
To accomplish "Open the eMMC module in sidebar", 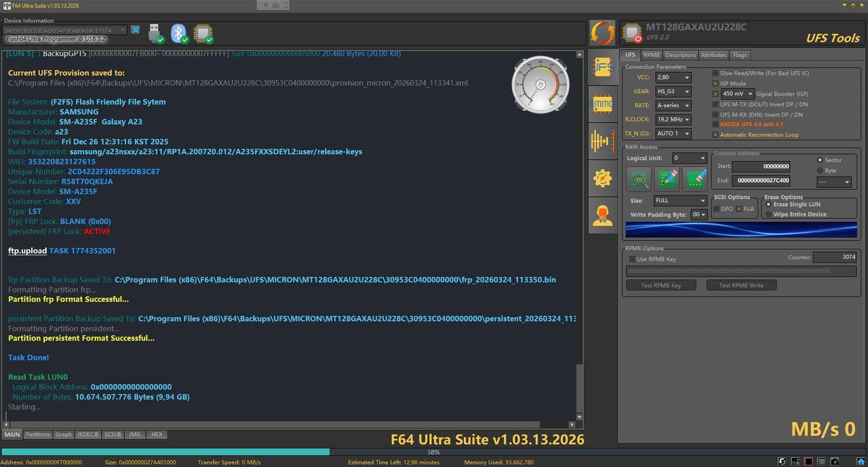I will (x=602, y=103).
